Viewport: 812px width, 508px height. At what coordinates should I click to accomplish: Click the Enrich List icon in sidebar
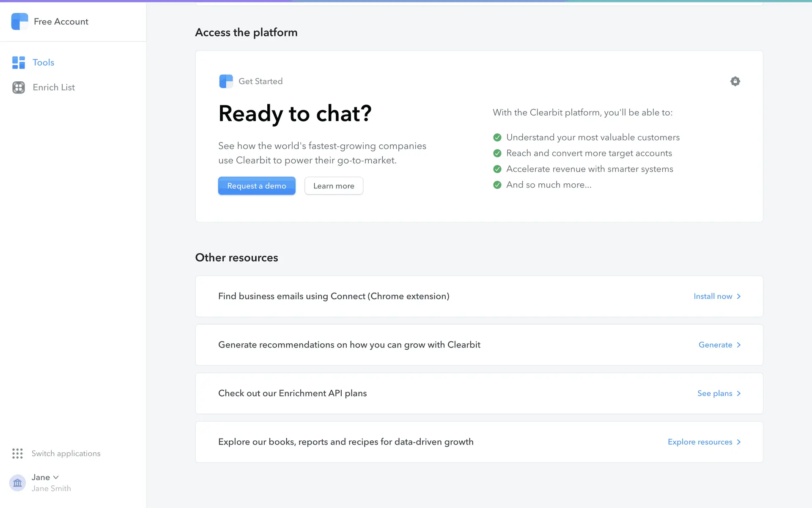(18, 87)
